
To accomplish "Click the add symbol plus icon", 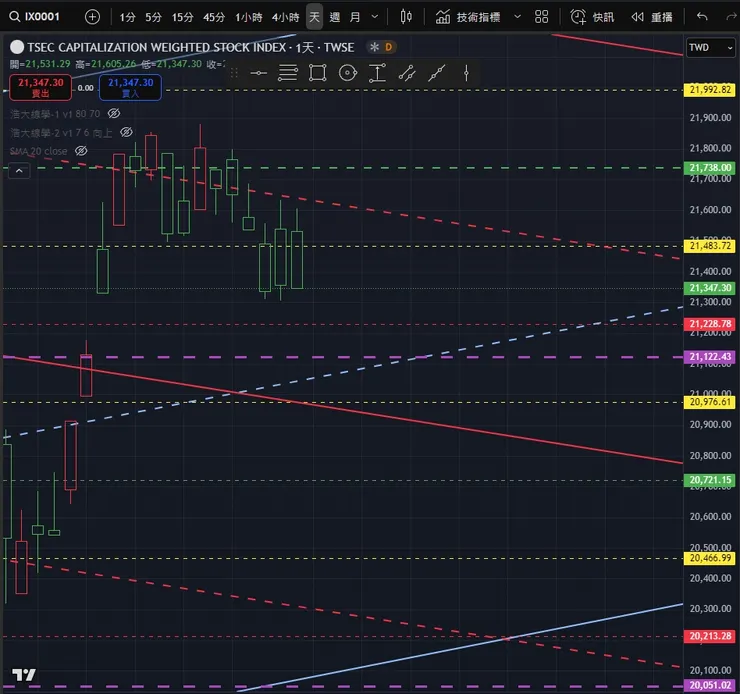I will tap(92, 17).
